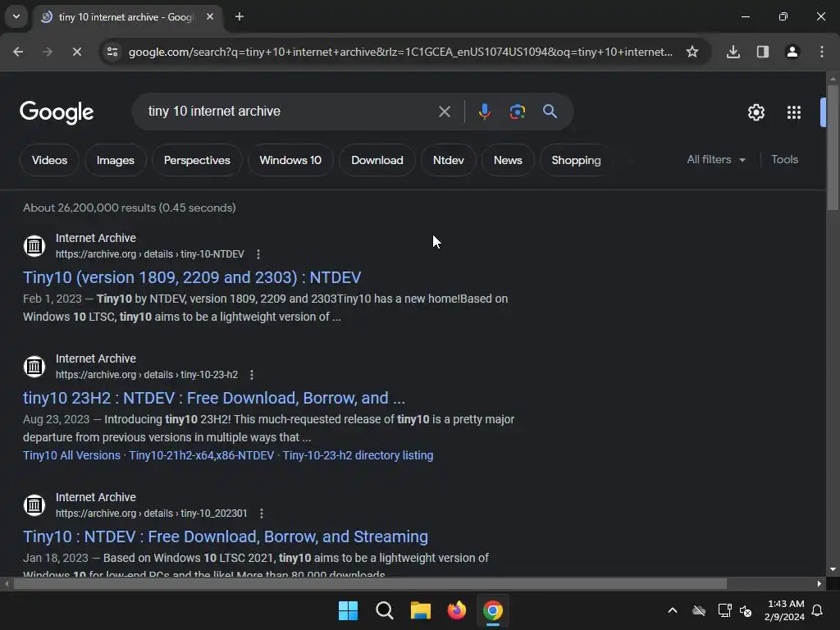Open Tiny10 : NTDEV Free Download result
This screenshot has width=840, height=630.
[x=226, y=536]
